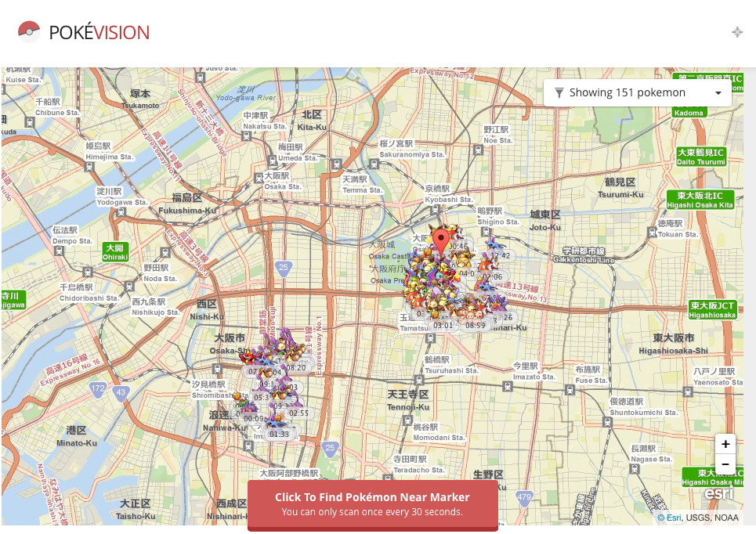
Task: Click the Umeda Sta. map label
Action: (x=298, y=158)
